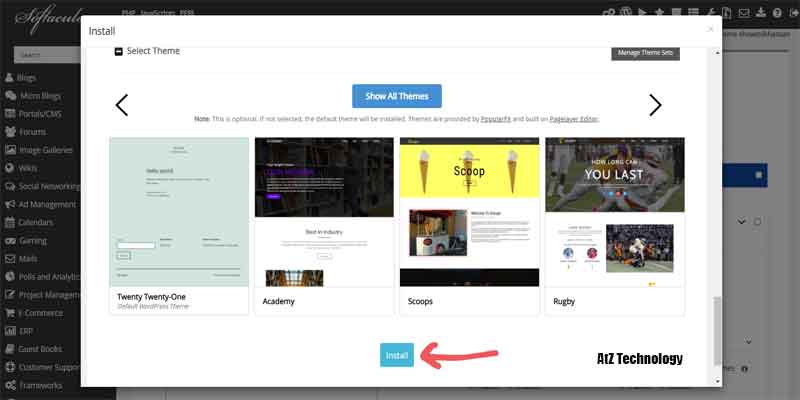The image size is (800, 400).
Task: Click the Softaculous logo
Action: pos(47,19)
